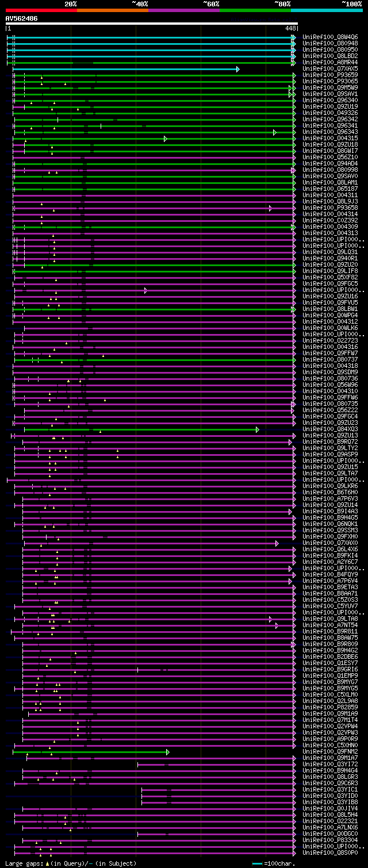Select the UniRef100_Q9LQ31 label
This screenshot has height=868, width=368.
coord(330,252)
